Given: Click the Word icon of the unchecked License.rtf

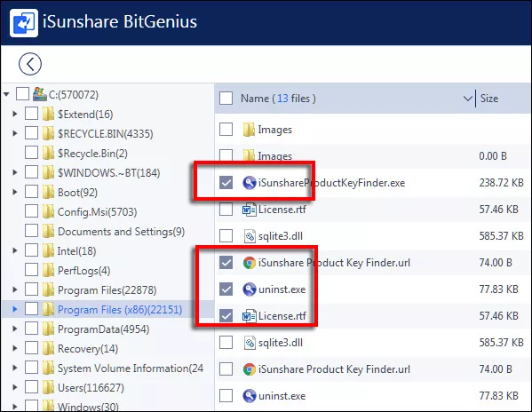Looking at the screenshot, I should [250, 210].
